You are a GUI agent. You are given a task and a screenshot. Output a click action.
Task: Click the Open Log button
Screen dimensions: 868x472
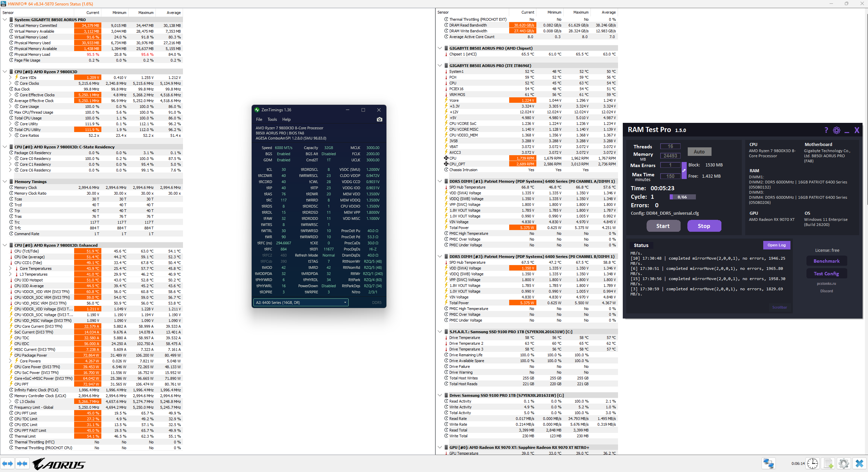tap(777, 245)
